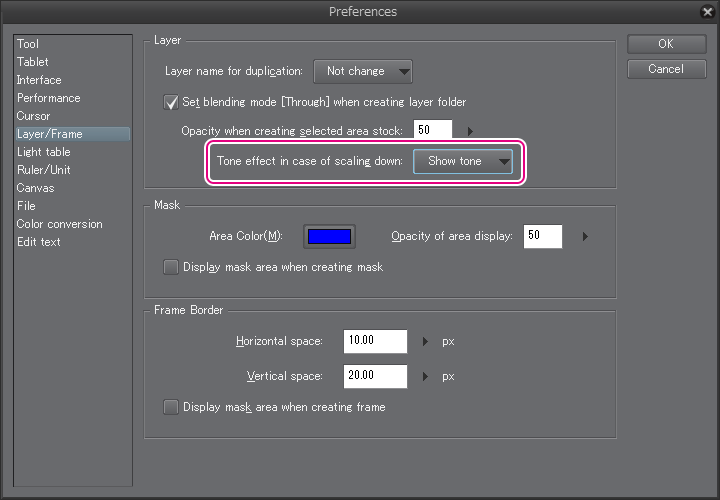Click the OK button
This screenshot has height=500, width=720.
tap(665, 44)
